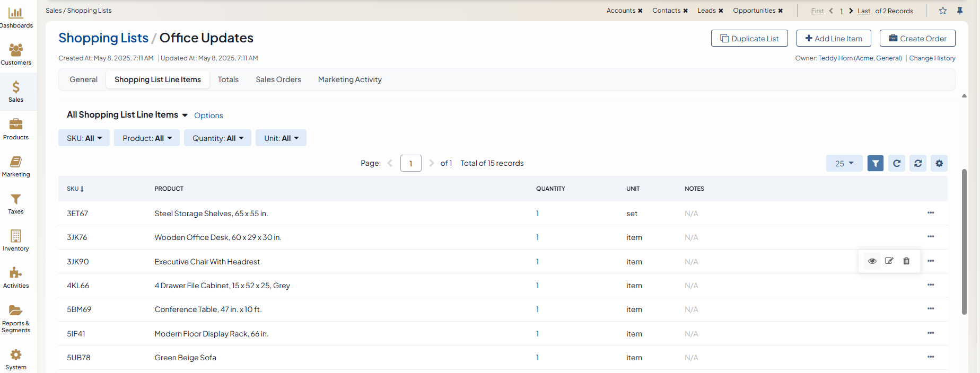View the Executive Chair line item
Image resolution: width=980 pixels, height=373 pixels.
point(872,261)
